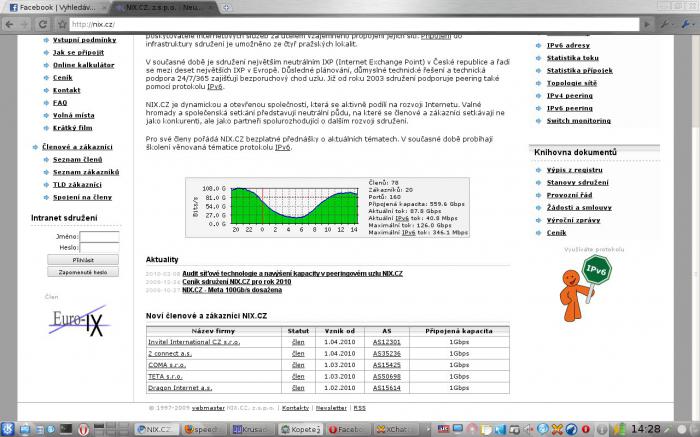The width and height of the screenshot is (700, 437).
Task: Open the Kontakt sidebar link
Action: tap(67, 90)
